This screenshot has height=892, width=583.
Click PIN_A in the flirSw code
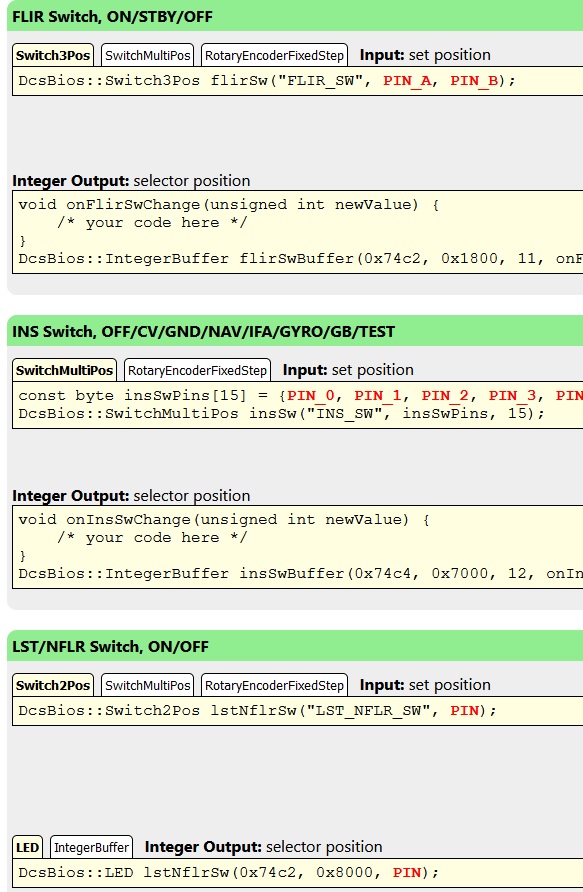[x=407, y=81]
